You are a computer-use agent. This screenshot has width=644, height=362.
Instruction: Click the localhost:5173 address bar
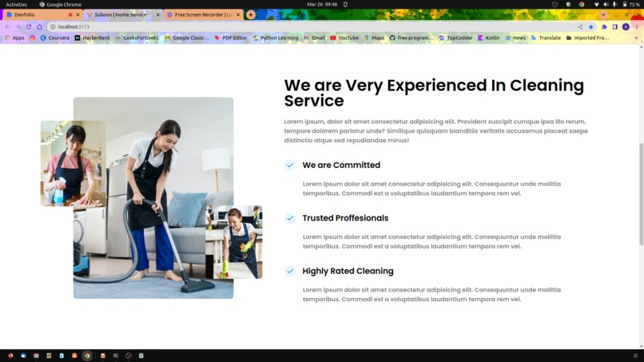312,26
